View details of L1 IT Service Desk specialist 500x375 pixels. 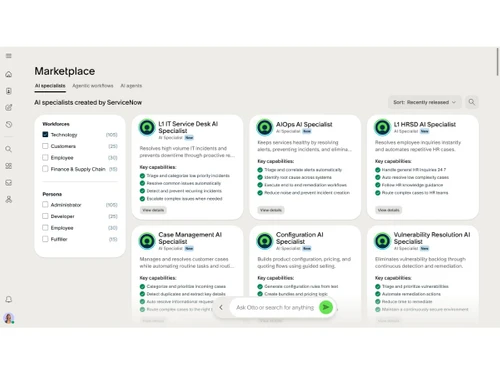click(x=153, y=210)
